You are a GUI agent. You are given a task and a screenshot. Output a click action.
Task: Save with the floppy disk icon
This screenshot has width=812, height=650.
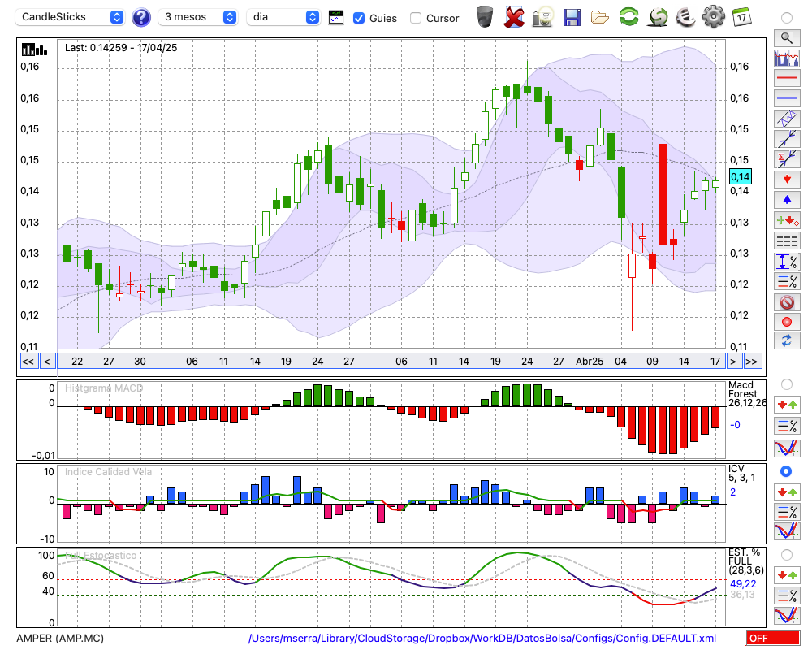click(572, 17)
